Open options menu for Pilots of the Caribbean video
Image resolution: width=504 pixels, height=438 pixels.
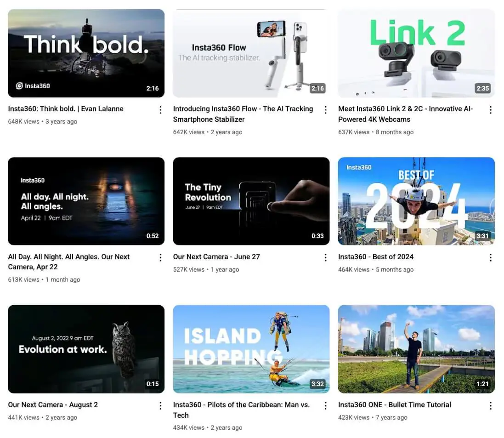click(326, 406)
